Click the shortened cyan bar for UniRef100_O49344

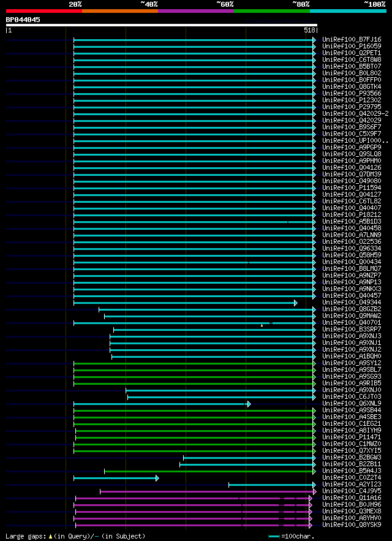(x=184, y=303)
